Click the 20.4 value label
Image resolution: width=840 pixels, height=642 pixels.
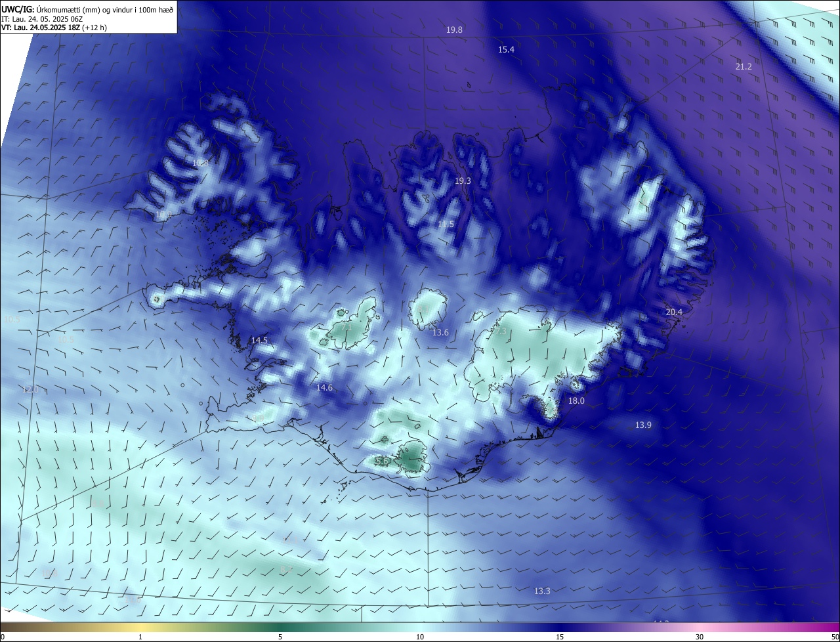pos(674,312)
